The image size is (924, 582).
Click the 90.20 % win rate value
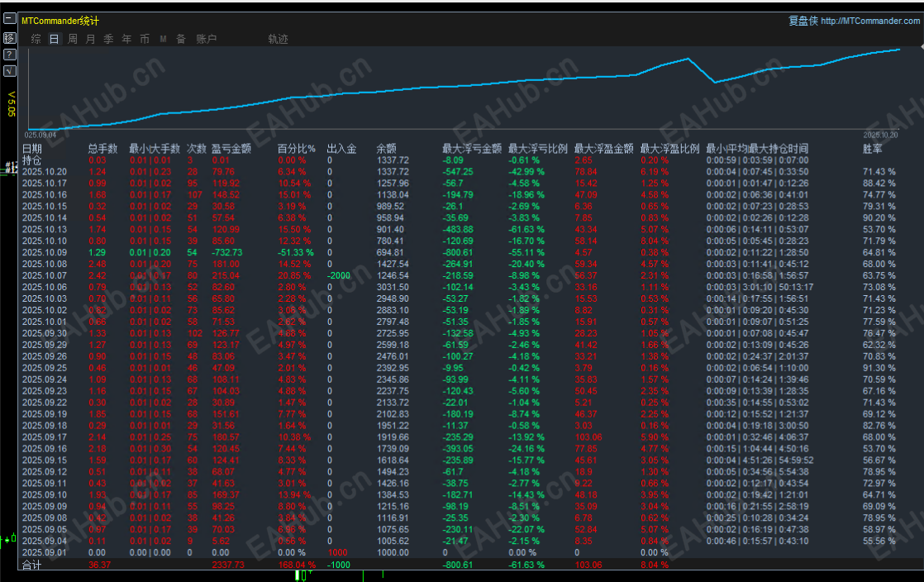[x=879, y=217]
